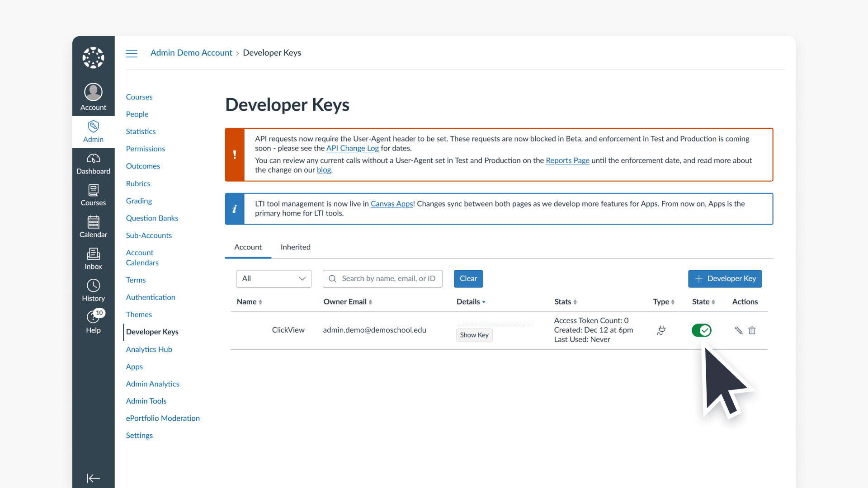Image resolution: width=868 pixels, height=488 pixels.
Task: Open the API Change Log link
Action: 352,148
